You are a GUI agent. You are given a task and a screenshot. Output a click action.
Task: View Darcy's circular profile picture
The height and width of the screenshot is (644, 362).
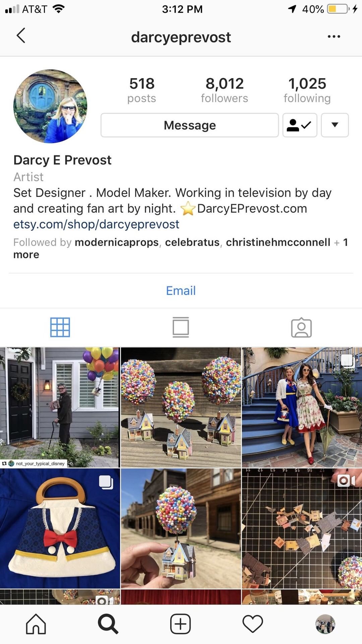pos(50,106)
